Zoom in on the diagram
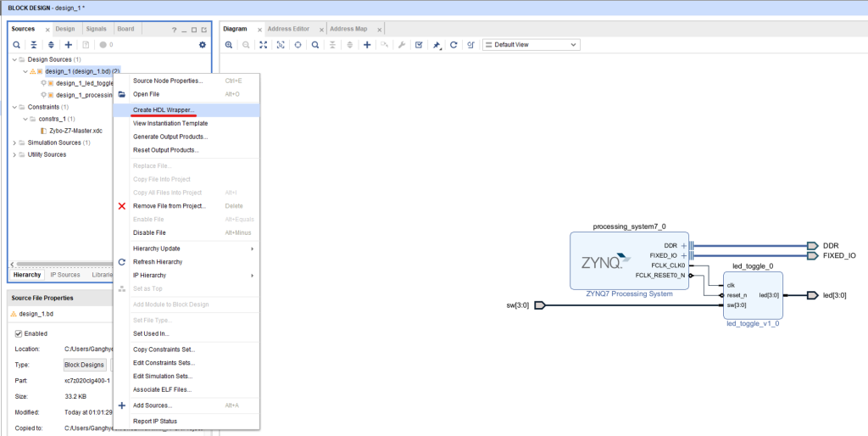This screenshot has height=436, width=868. (229, 45)
